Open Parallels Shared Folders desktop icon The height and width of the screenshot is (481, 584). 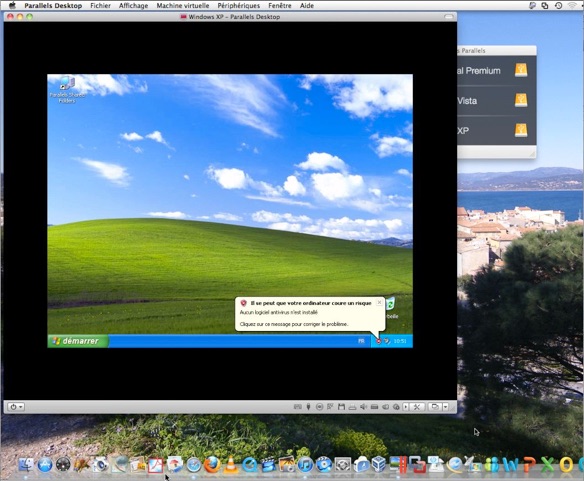[x=67, y=89]
